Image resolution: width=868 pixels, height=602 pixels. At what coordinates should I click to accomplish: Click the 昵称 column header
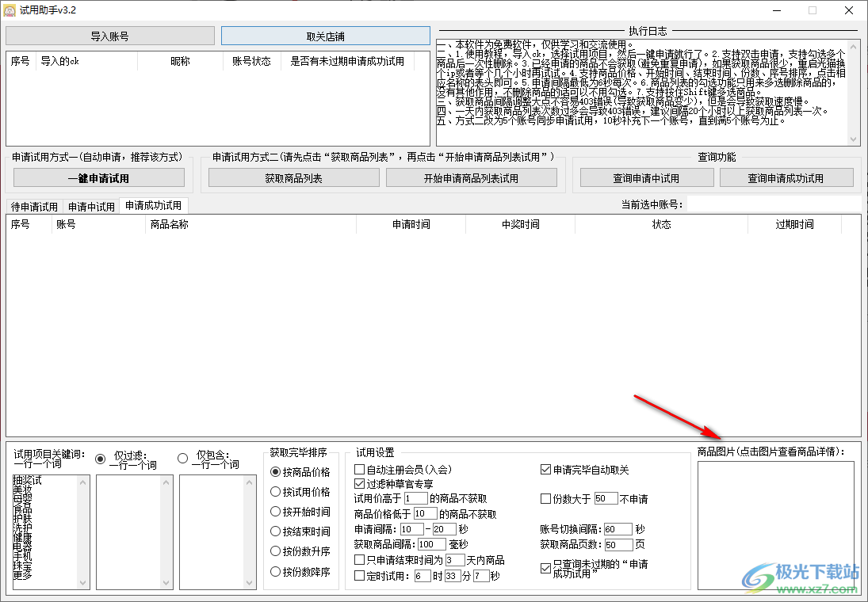(180, 61)
